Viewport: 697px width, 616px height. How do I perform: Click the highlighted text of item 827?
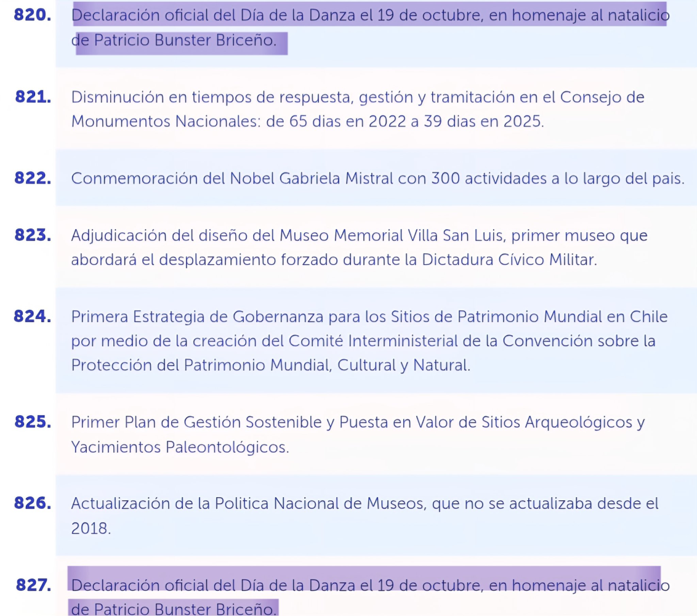pos(369,585)
